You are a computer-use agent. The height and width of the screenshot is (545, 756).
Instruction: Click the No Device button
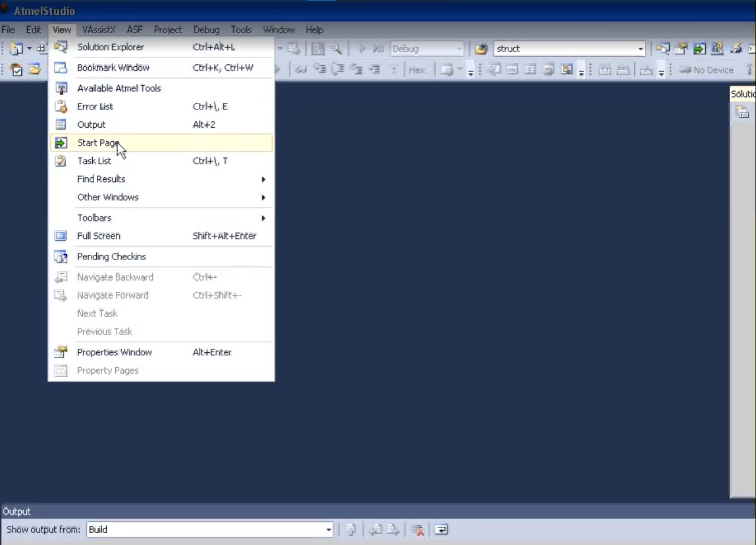pos(706,70)
